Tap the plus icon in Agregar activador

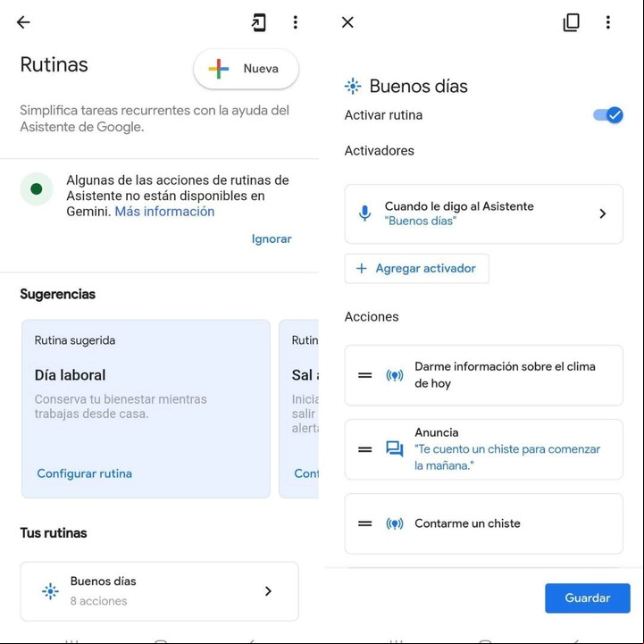362,269
